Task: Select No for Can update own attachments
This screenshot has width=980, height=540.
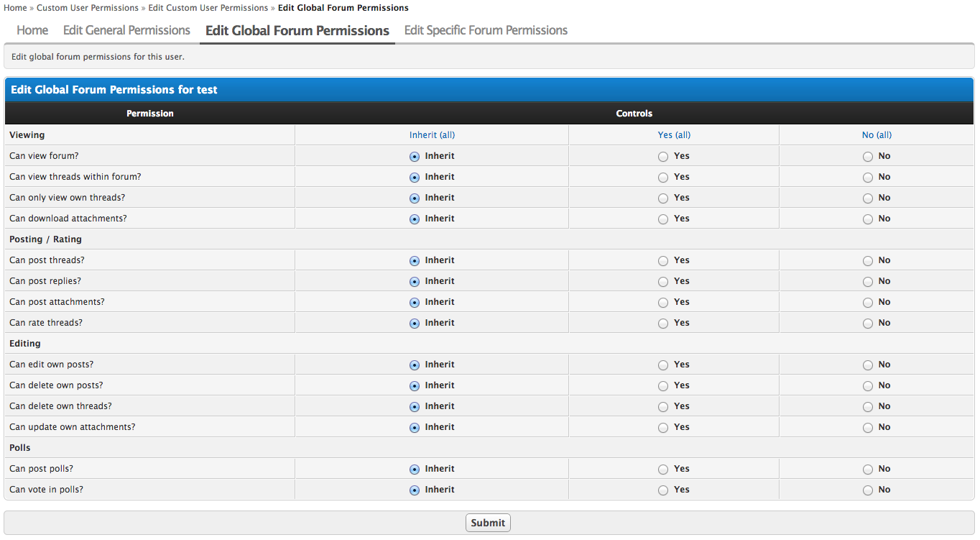Action: coord(868,428)
